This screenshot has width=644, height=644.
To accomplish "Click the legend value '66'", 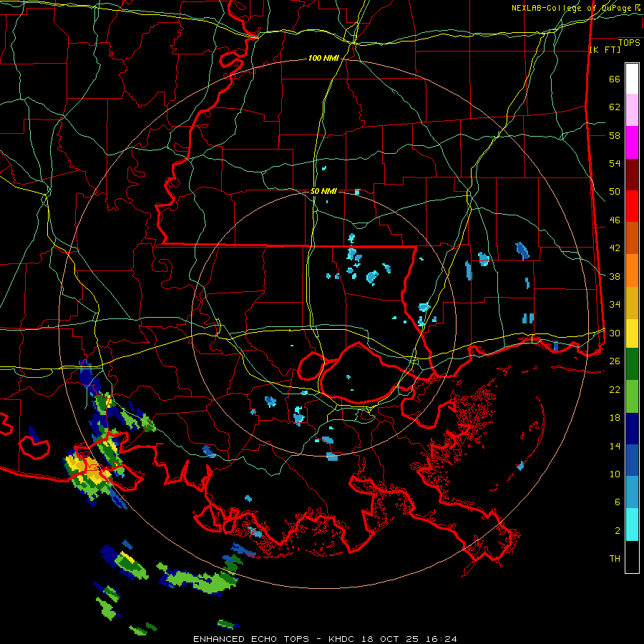I will [x=615, y=79].
